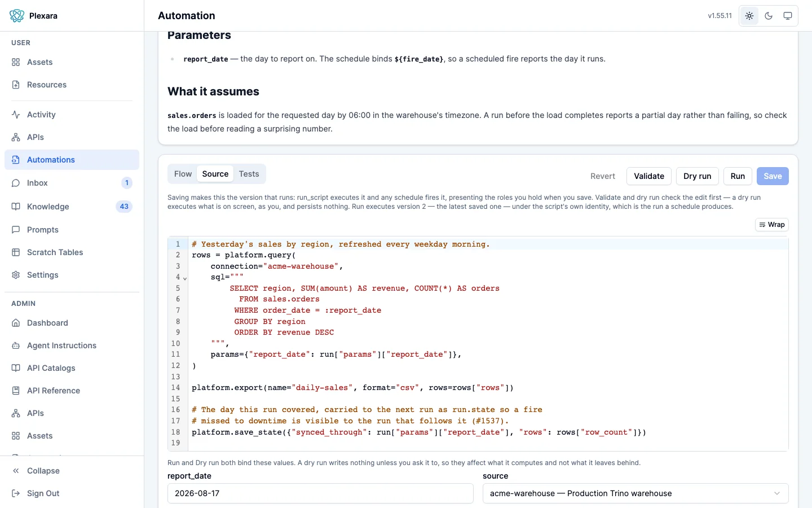Click the Agent Instructions bot icon
The width and height of the screenshot is (812, 508).
click(x=16, y=345)
